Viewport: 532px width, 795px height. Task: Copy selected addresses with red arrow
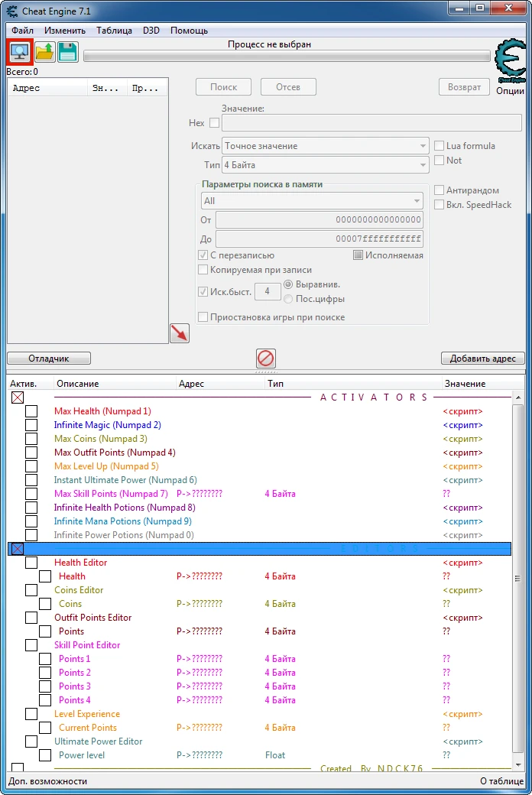180,333
